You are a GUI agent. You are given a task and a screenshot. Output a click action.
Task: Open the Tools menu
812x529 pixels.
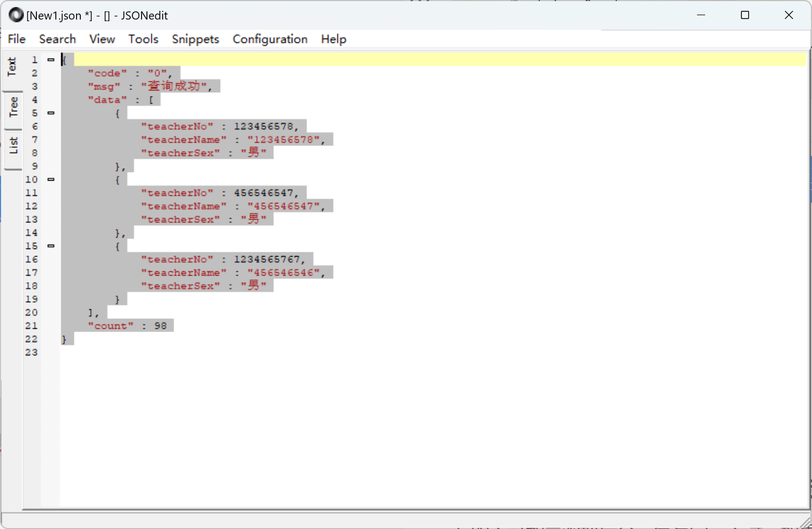[143, 39]
